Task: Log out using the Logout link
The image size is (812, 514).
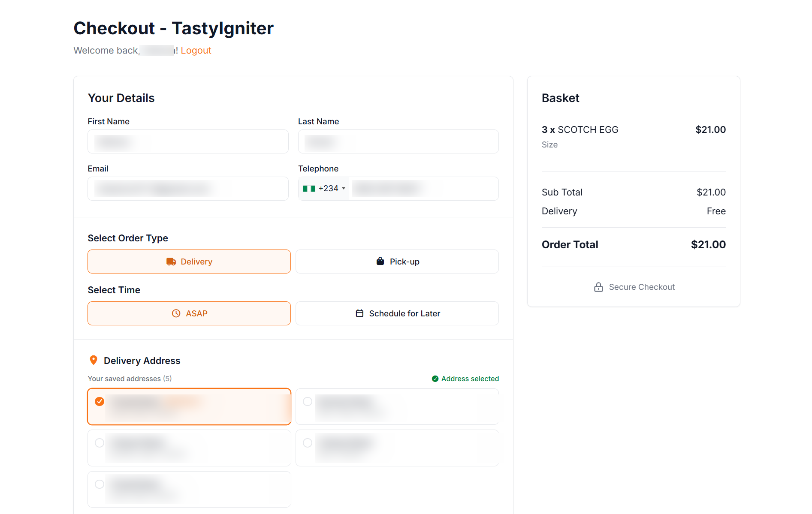Action: click(x=196, y=51)
